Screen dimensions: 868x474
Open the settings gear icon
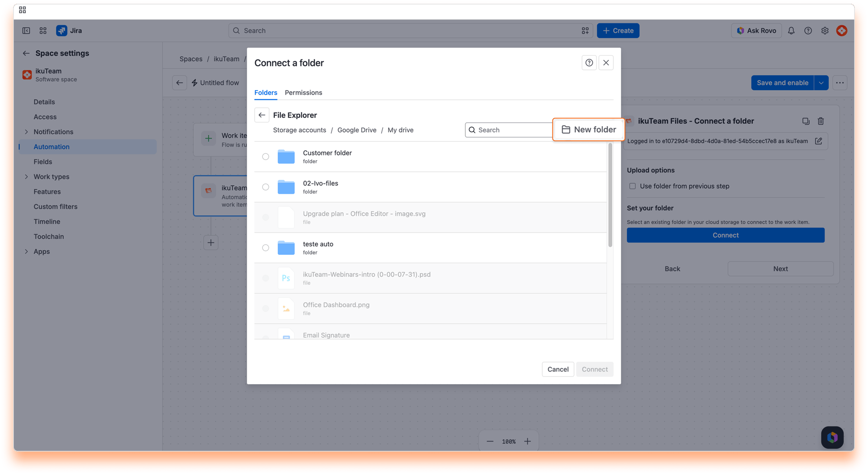coord(825,30)
